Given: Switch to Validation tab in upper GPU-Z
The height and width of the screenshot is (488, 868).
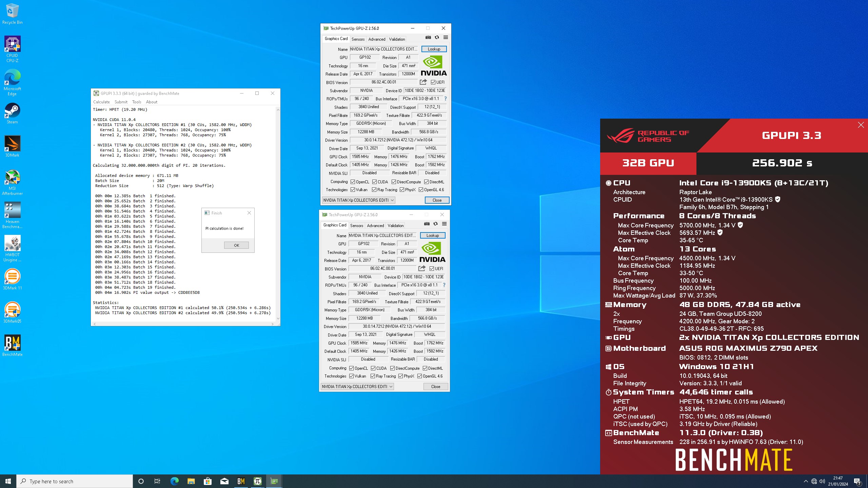Looking at the screenshot, I should (x=397, y=39).
